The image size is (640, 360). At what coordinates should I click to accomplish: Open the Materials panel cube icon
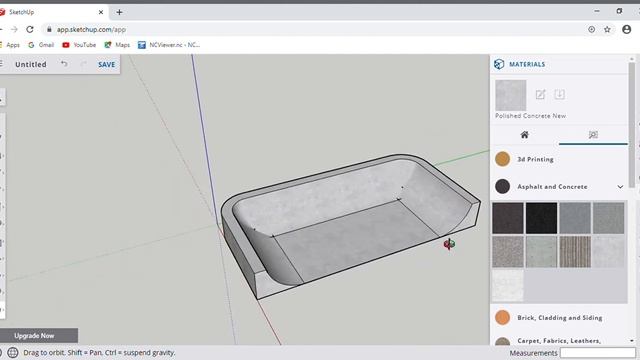(499, 64)
